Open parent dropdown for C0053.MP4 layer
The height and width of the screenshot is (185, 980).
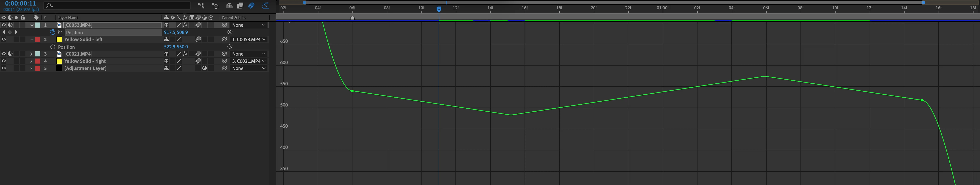pyautogui.click(x=248, y=25)
